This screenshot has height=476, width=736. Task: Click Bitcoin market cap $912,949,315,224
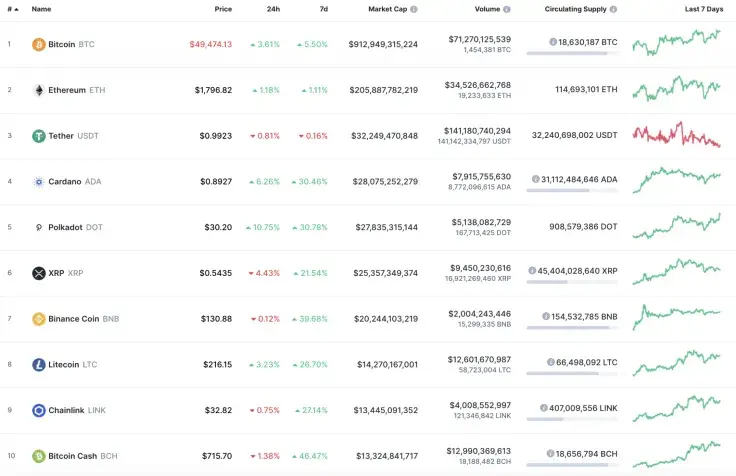(383, 44)
